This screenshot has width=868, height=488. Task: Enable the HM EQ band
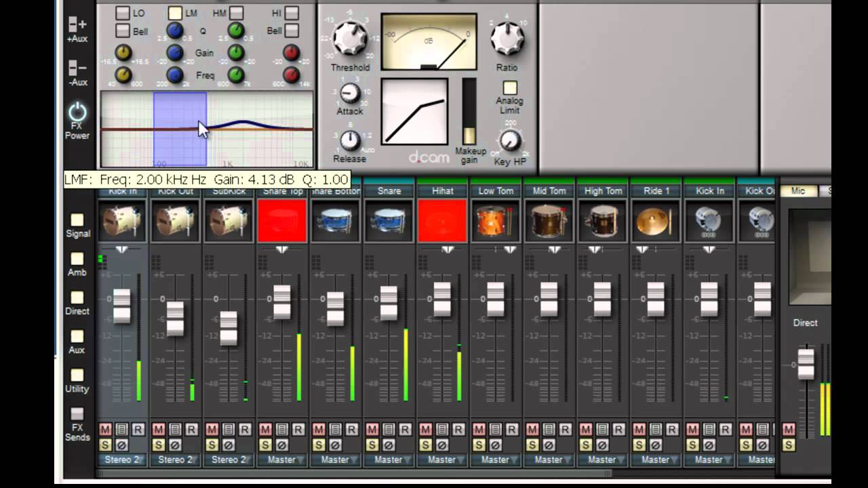click(236, 13)
